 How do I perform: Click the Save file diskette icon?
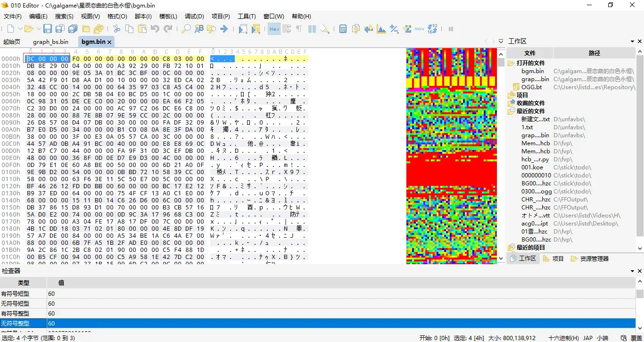click(48, 29)
